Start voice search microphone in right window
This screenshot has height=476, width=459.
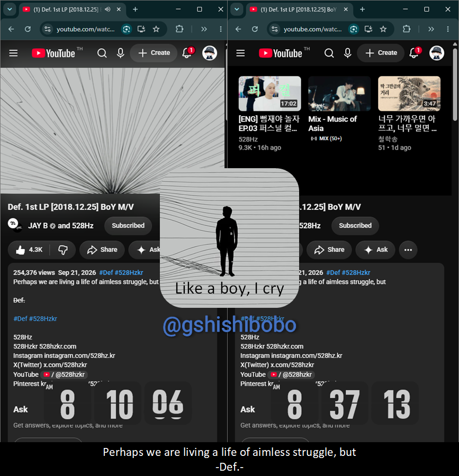348,53
